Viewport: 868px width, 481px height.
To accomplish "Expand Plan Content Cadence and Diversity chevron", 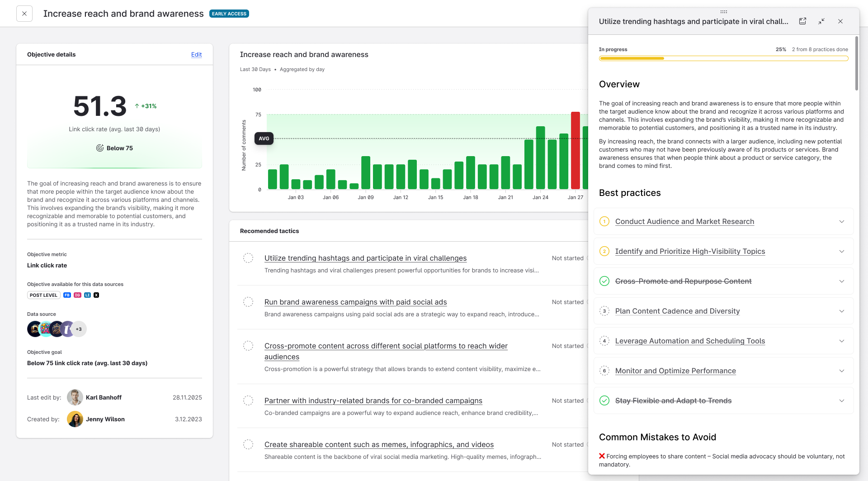I will 841,311.
